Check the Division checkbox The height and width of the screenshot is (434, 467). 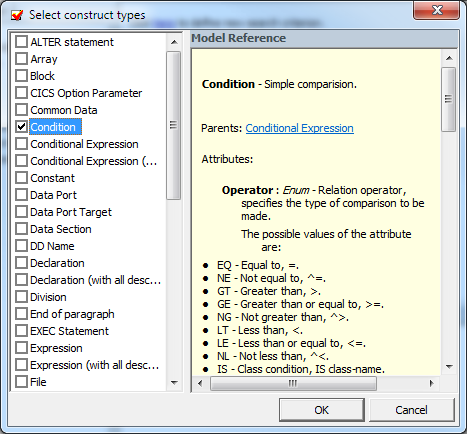[21, 297]
